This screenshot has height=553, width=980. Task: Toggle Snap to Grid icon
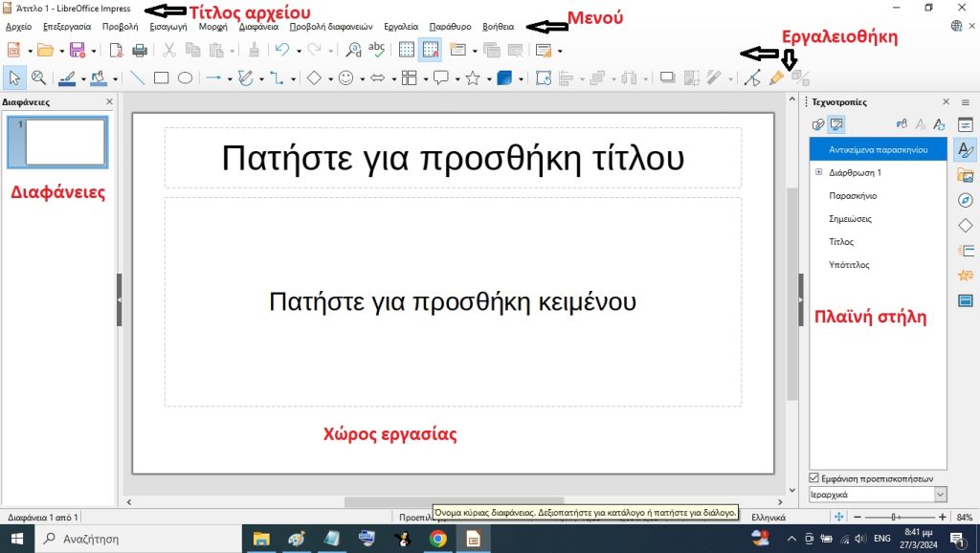point(431,50)
